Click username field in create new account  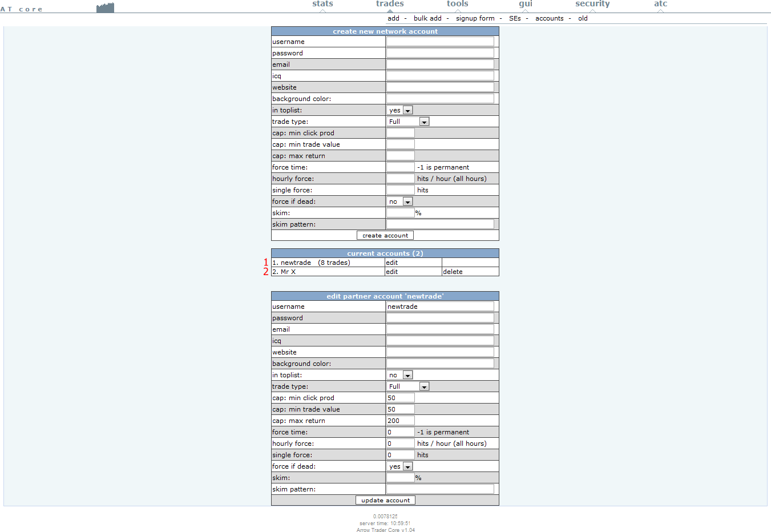click(x=440, y=42)
